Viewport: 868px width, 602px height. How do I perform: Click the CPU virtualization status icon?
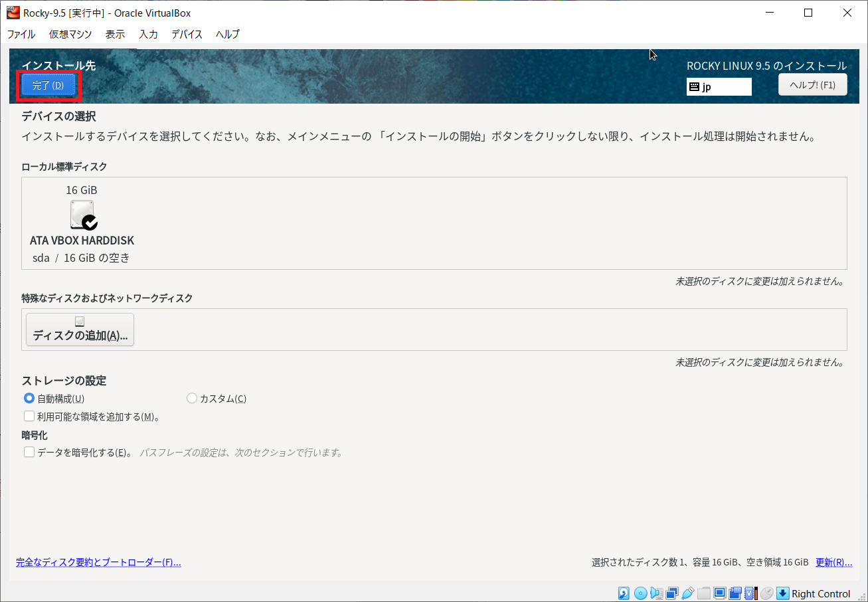point(751,593)
